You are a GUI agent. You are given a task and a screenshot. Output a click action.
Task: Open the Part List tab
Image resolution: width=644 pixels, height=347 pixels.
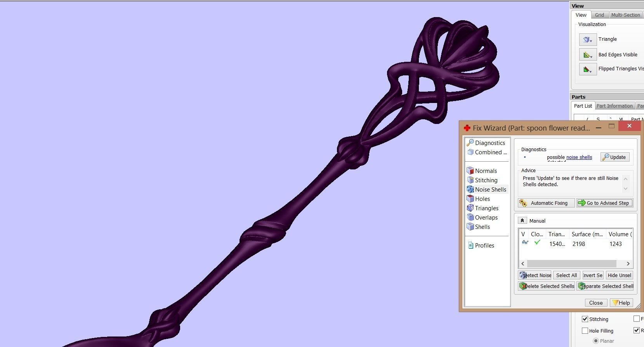pyautogui.click(x=583, y=106)
